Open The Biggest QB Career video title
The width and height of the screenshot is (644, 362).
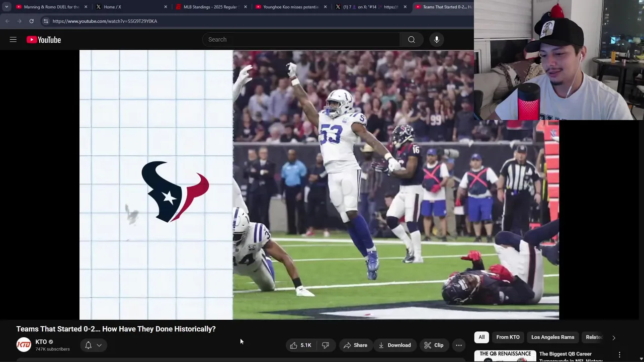[x=571, y=356]
